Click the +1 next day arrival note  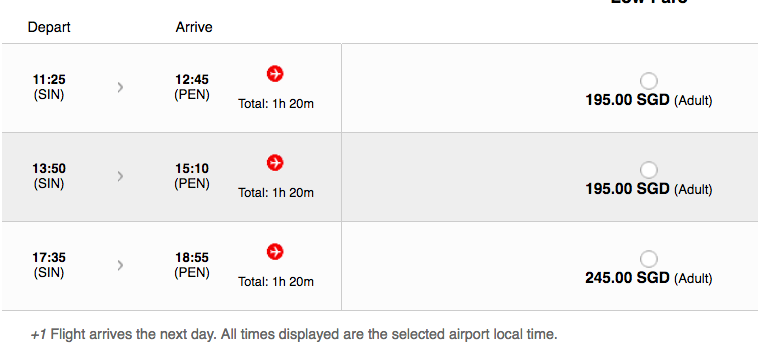point(294,334)
